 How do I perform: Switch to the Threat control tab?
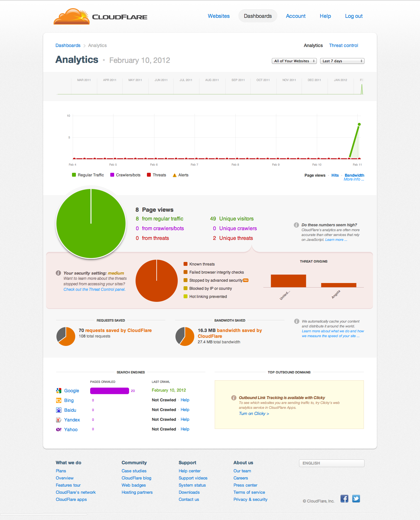(x=344, y=45)
